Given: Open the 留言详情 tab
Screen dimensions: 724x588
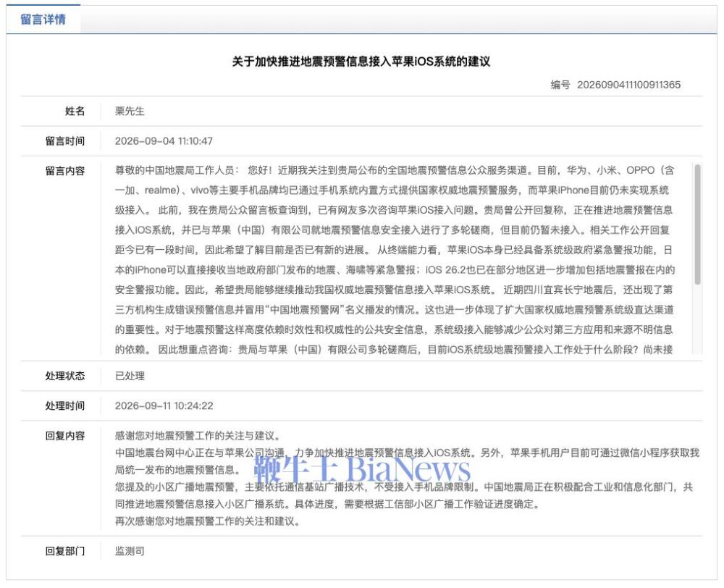Looking at the screenshot, I should (x=43, y=20).
